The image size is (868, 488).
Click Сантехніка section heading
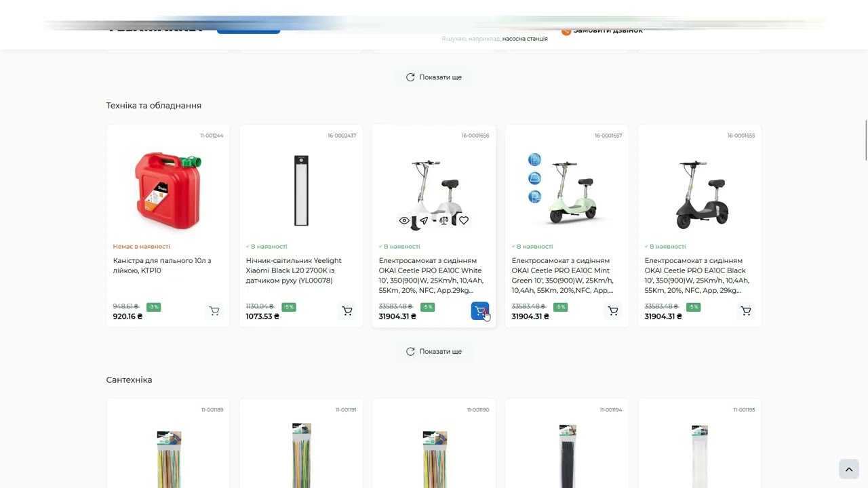click(x=129, y=380)
